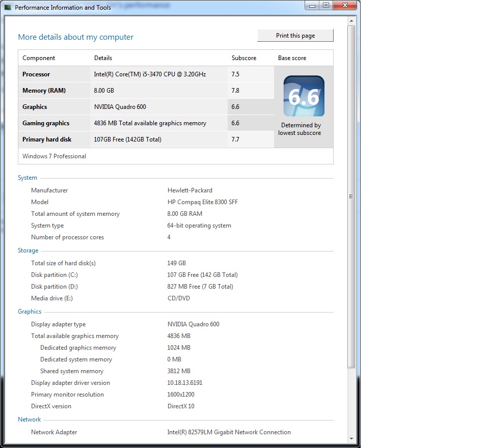
Task: Click More details about my computer heading
Action: tap(75, 37)
